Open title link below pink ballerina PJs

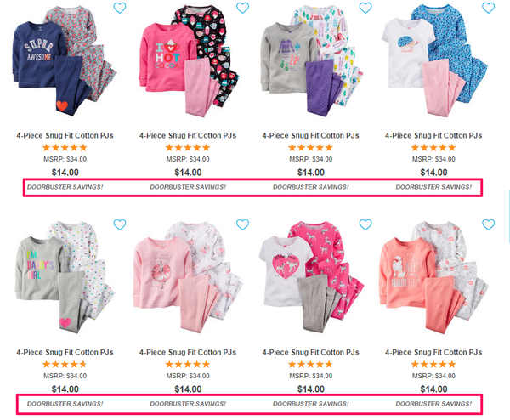click(x=188, y=352)
